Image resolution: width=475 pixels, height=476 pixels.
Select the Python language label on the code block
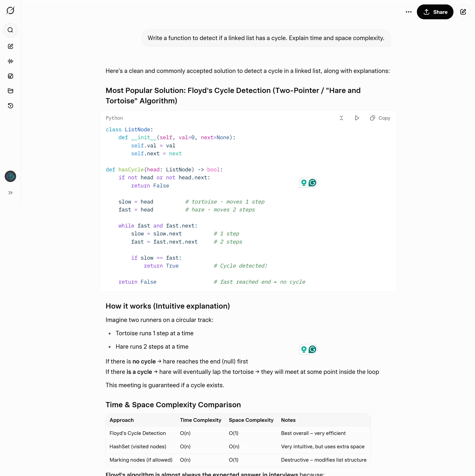[114, 118]
